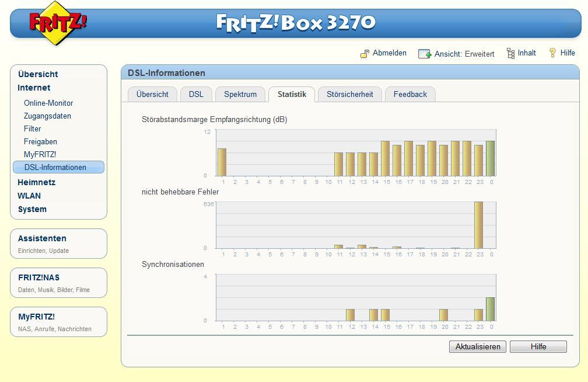Click the 'nicht behebbare Fehler' heading
588x382 pixels.
point(180,192)
